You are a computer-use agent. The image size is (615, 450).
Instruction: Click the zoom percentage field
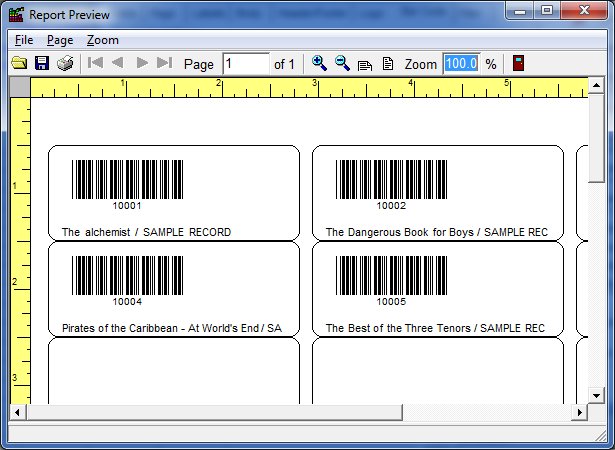tap(462, 64)
